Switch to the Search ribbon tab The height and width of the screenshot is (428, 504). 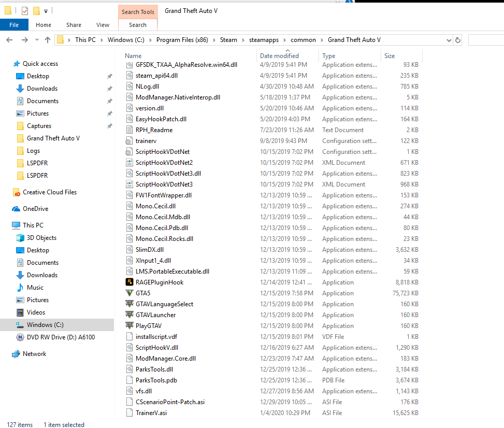tap(138, 25)
